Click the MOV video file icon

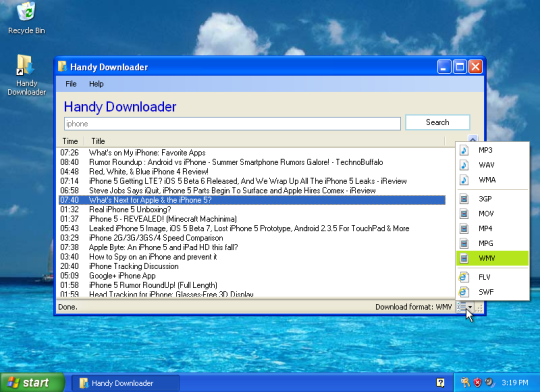tap(464, 214)
